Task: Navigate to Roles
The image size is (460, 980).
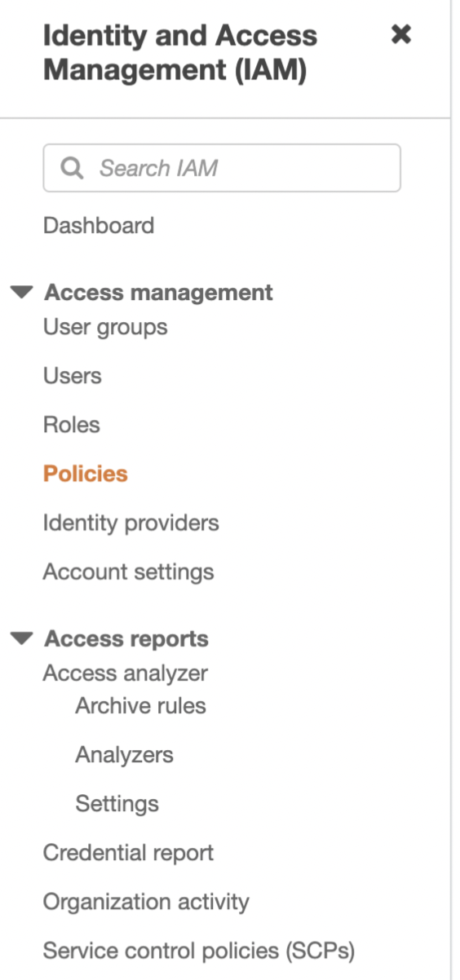Action: 72,425
